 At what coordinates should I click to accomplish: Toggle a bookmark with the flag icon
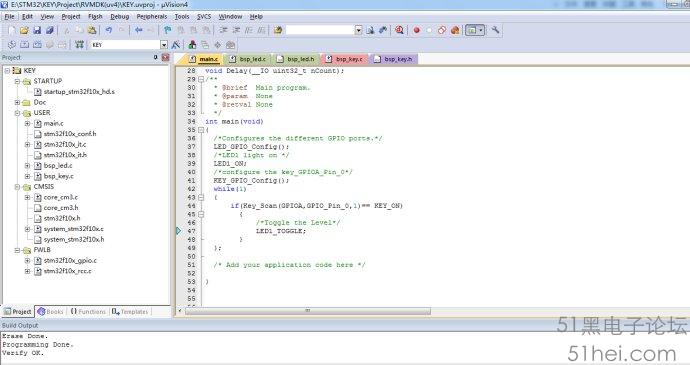coord(167,30)
